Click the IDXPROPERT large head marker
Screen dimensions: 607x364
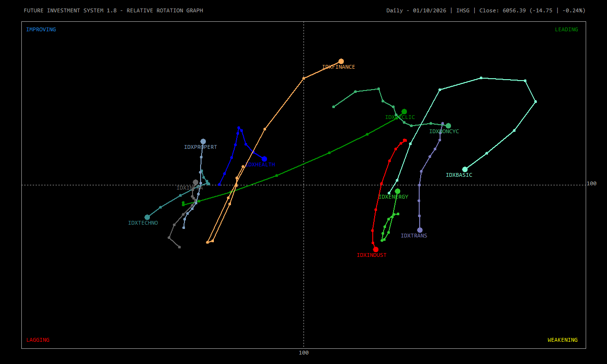[203, 141]
